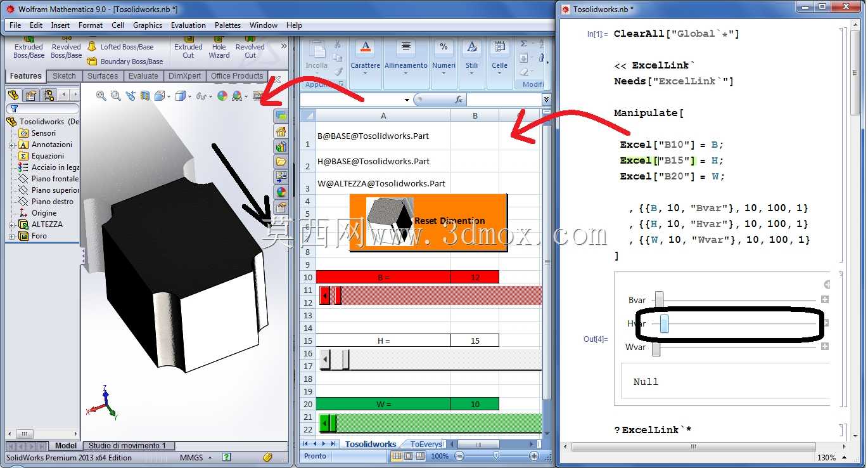The image size is (868, 468).
Task: Click Hvar slider thumb
Action: pyautogui.click(x=664, y=323)
